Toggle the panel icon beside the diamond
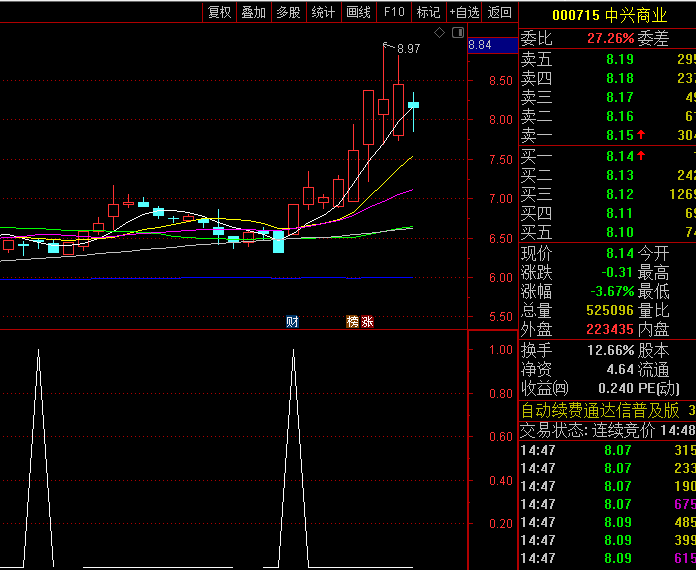Image resolution: width=696 pixels, height=570 pixels. [458, 32]
